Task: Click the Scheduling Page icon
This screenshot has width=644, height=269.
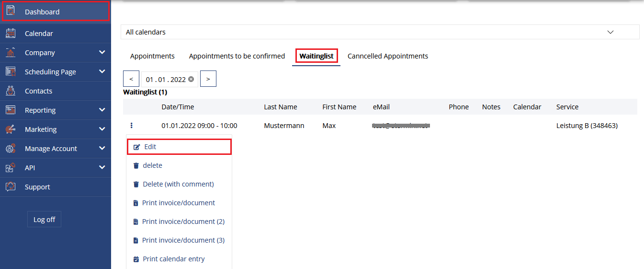Action: point(11,71)
